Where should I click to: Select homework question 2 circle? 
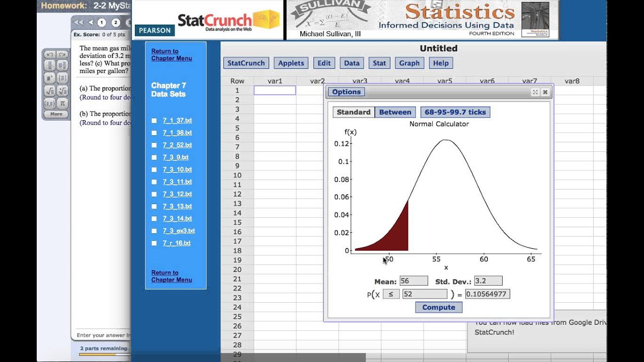click(x=116, y=22)
